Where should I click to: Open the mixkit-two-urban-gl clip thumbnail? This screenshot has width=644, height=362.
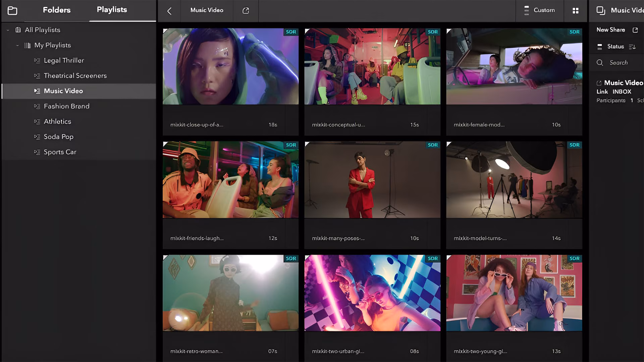372,293
